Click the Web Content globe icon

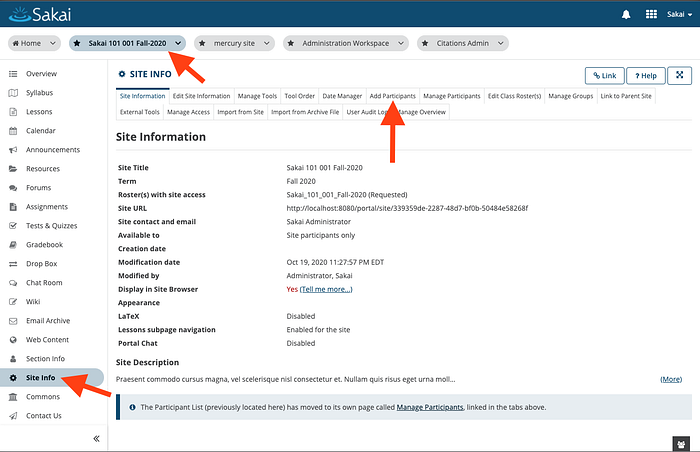tap(13, 340)
